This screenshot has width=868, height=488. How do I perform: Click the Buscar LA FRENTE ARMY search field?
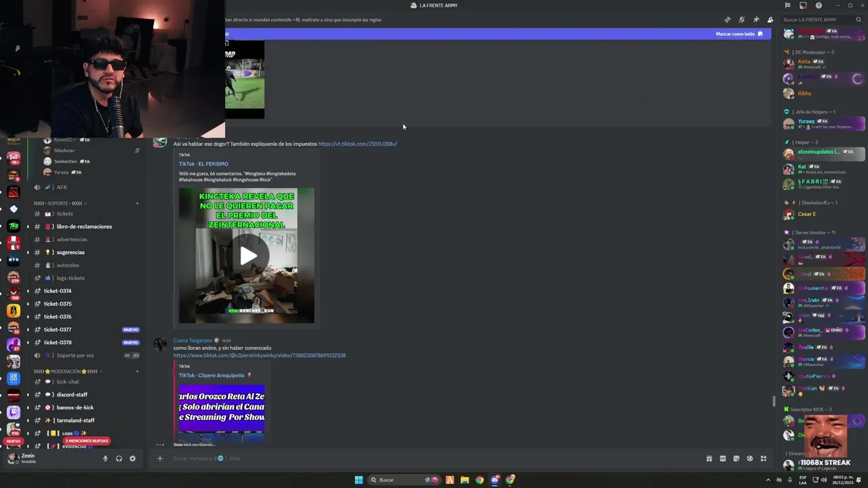click(x=821, y=20)
